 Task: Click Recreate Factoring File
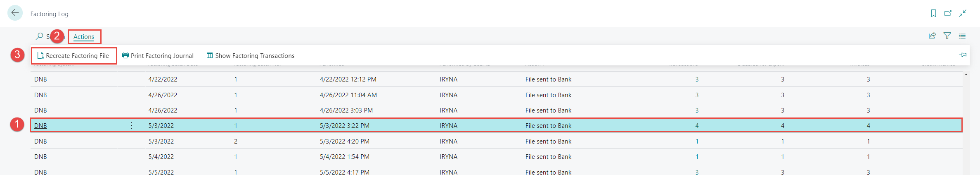(73, 56)
